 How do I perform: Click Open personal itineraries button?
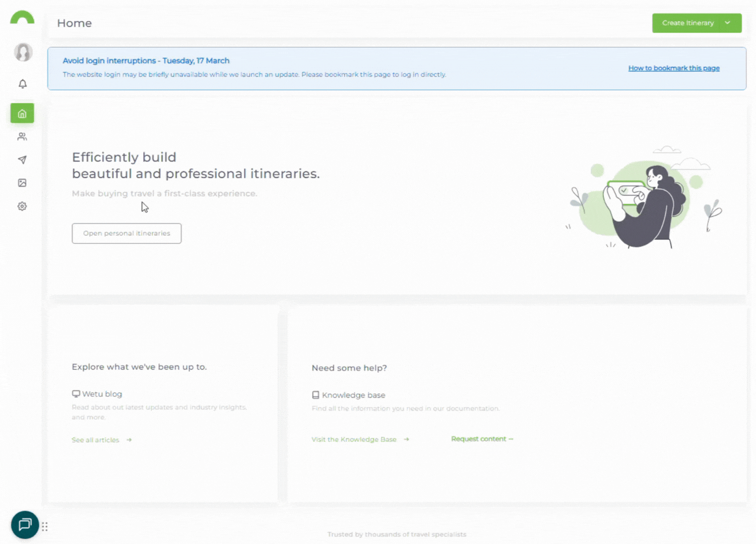pyautogui.click(x=127, y=233)
